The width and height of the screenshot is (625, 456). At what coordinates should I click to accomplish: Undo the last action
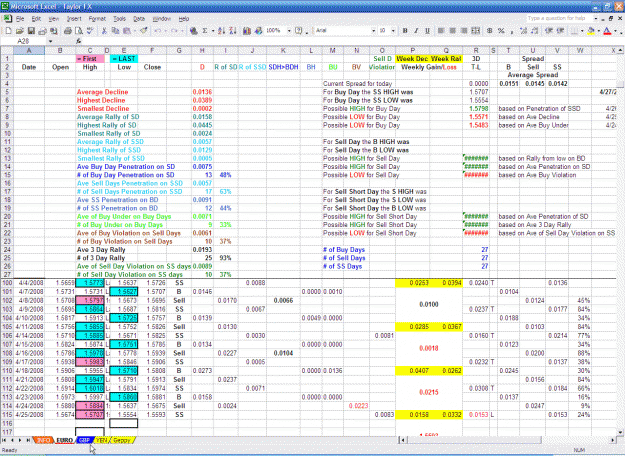tap(157, 31)
